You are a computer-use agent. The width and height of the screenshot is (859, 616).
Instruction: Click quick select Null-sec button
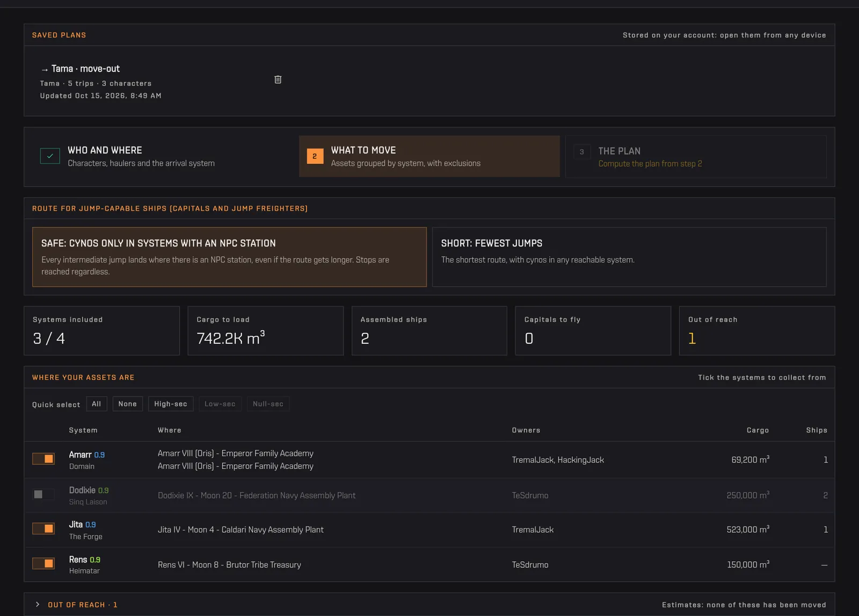tap(268, 404)
